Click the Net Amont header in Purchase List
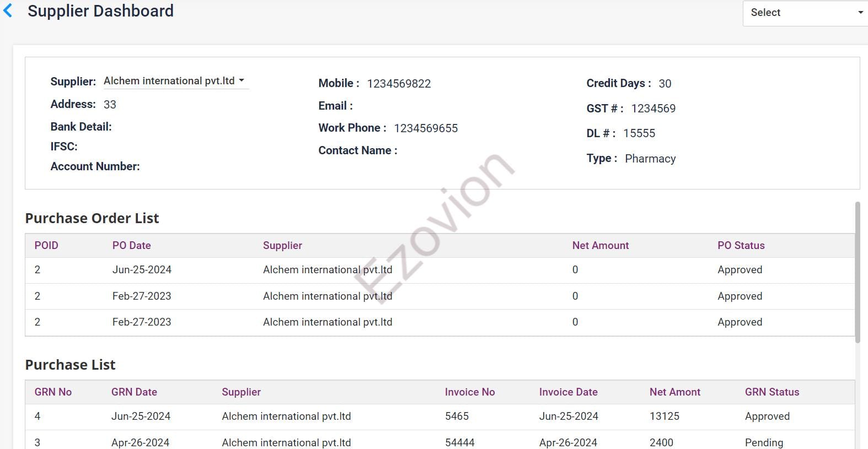868x449 pixels. point(674,392)
